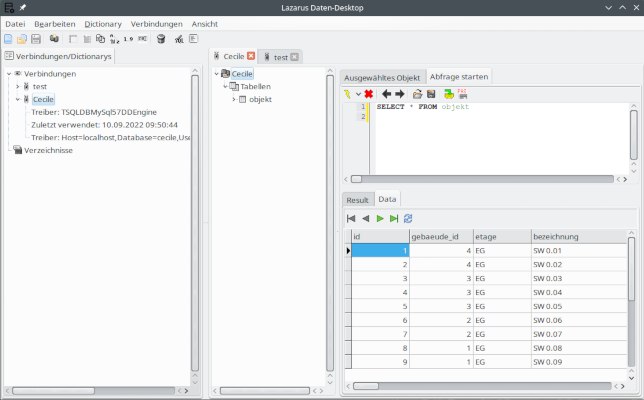Click the overlapping copy squares icon in toolbar
This screenshot has height=400, width=644.
(100, 39)
